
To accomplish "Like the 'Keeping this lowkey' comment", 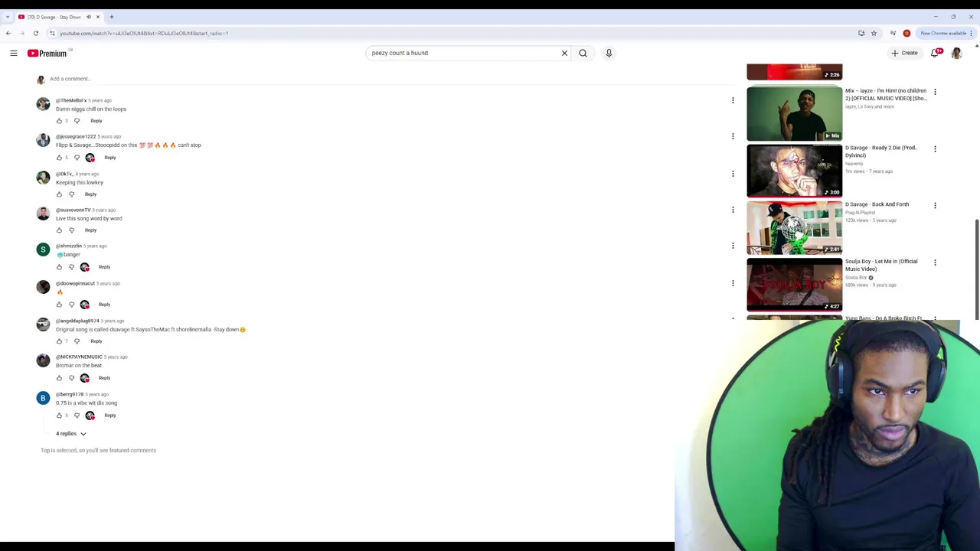I will [x=59, y=194].
